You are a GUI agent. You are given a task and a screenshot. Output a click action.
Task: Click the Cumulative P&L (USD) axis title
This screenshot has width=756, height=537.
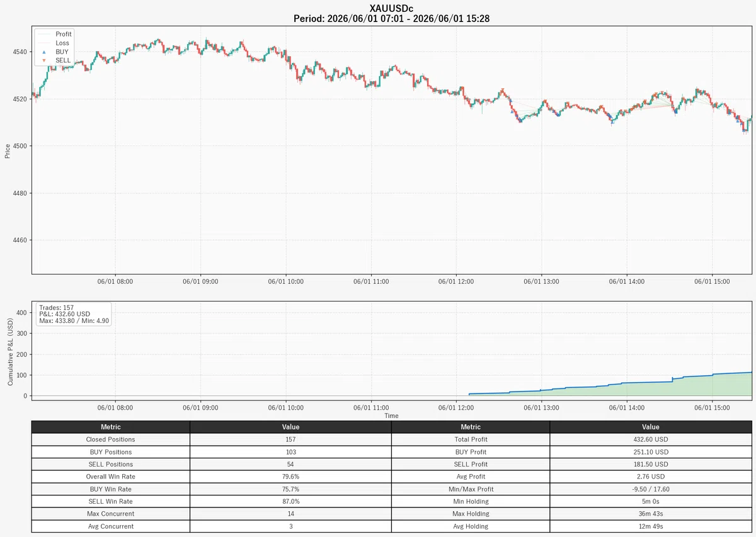[x=11, y=353]
